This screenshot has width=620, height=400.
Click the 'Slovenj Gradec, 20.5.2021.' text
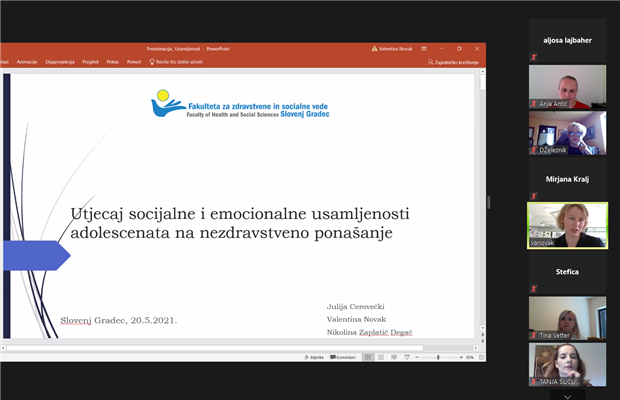tap(119, 321)
